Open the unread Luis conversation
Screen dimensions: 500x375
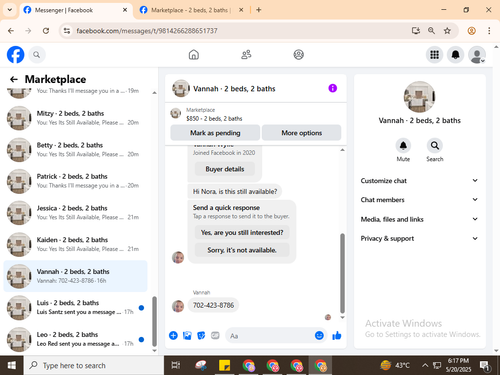[76, 307]
